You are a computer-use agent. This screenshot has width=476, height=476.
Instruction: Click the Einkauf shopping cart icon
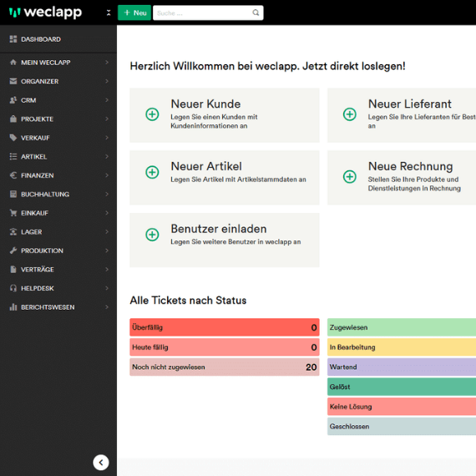(x=13, y=213)
